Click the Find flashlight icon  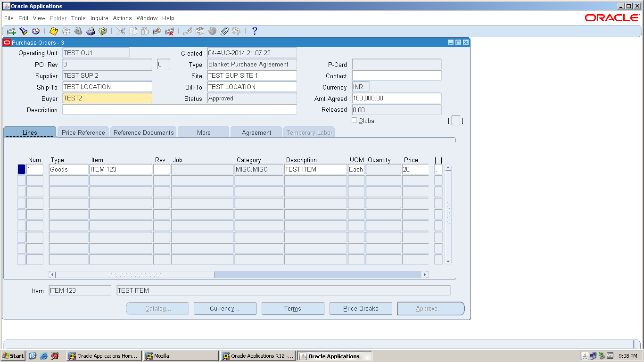pos(24,31)
